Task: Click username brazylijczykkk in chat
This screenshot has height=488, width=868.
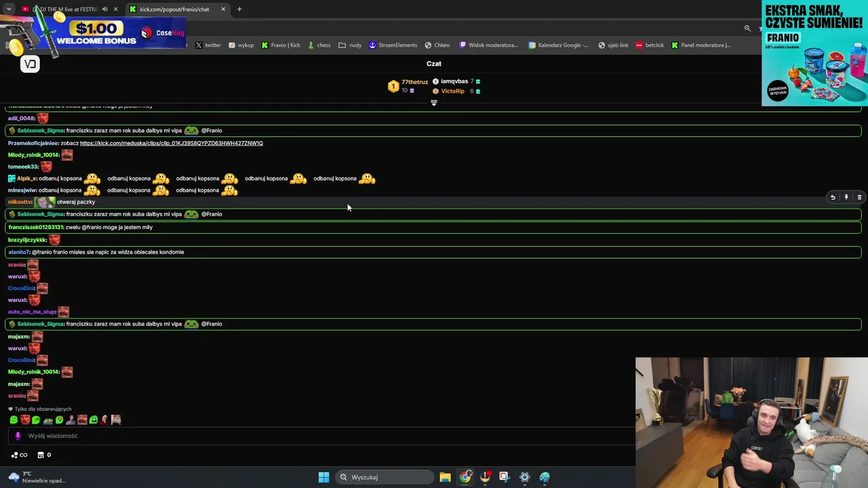Action: (27, 240)
